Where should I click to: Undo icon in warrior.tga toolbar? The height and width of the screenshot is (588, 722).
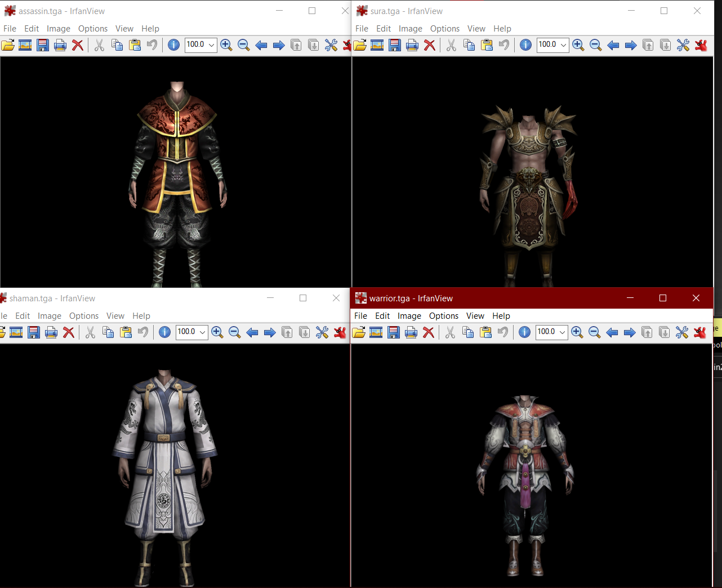point(503,332)
